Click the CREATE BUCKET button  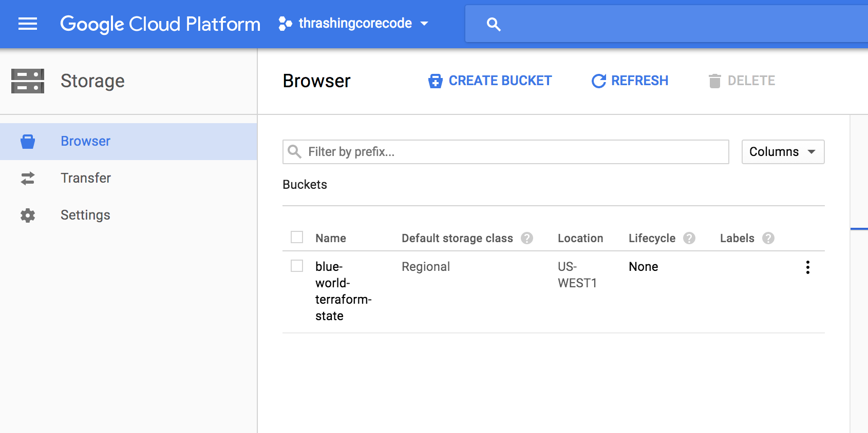(490, 81)
